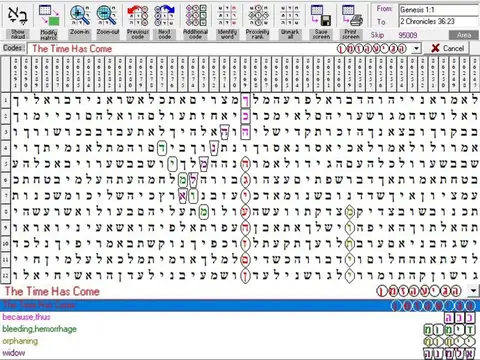Click matrix row header number 5
The height and width of the screenshot is (360, 480).
[x=5, y=164]
